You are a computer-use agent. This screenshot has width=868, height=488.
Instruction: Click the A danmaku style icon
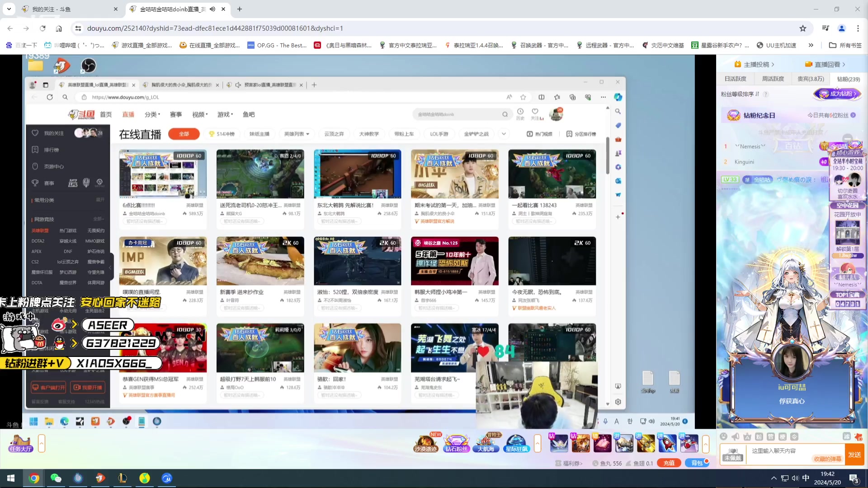[747, 436]
